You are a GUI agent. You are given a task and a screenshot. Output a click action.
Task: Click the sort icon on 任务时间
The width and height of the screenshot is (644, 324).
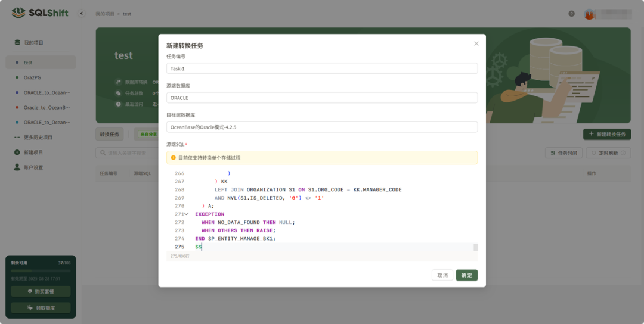pos(553,153)
